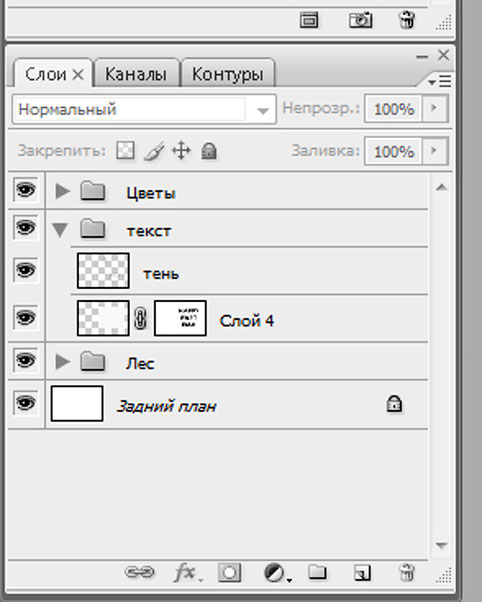Click the trash icon below the layers list

tap(407, 572)
